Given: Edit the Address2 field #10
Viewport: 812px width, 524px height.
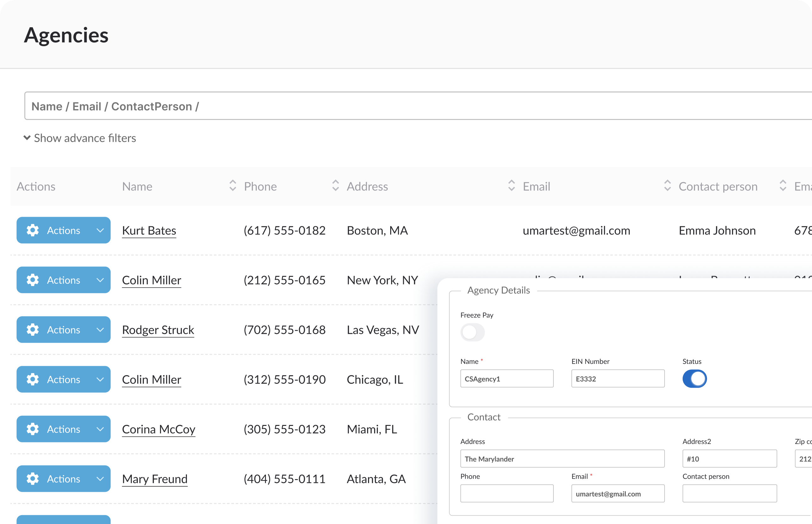Looking at the screenshot, I should [730, 459].
